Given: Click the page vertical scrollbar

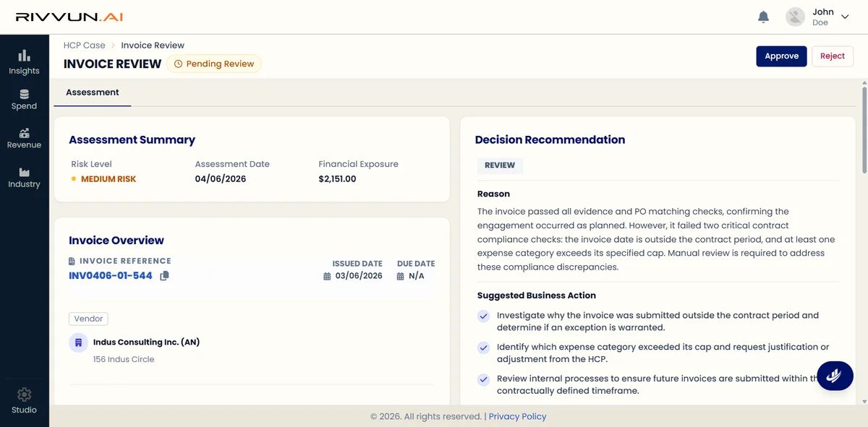Looking at the screenshot, I should 864,128.
